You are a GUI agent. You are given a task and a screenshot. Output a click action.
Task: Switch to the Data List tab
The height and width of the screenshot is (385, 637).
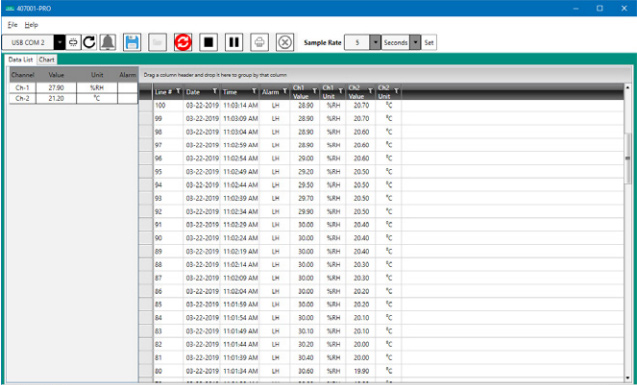click(20, 60)
